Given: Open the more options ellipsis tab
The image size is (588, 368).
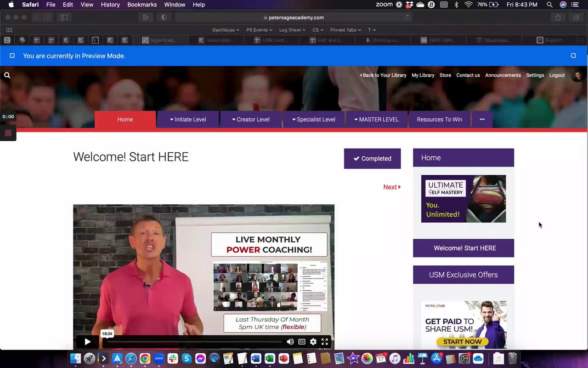Looking at the screenshot, I should coord(482,120).
